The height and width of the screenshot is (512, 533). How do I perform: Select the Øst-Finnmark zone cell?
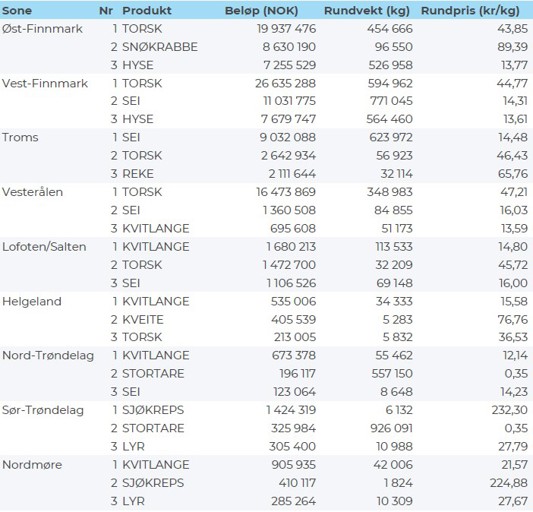[x=42, y=29]
